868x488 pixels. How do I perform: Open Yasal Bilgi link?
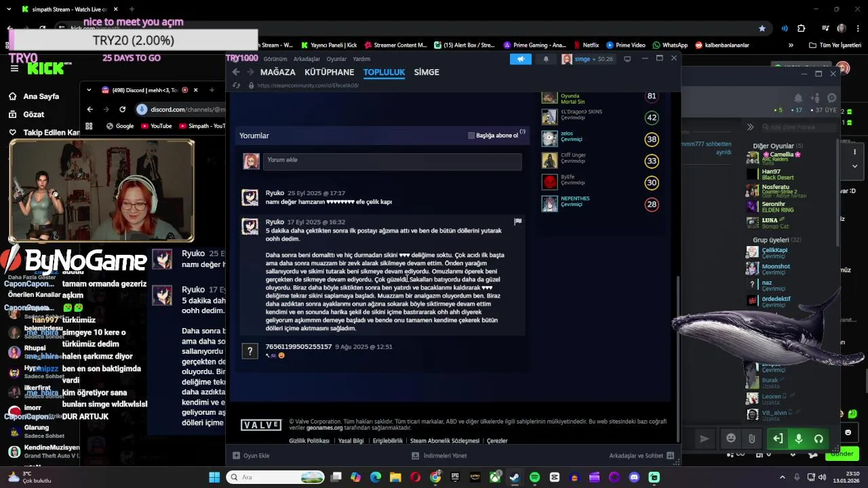point(351,441)
